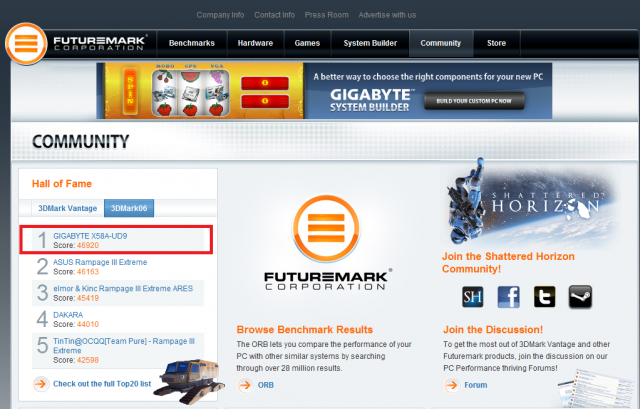Open the Hardware menu
This screenshot has height=409, width=640.
(x=256, y=43)
